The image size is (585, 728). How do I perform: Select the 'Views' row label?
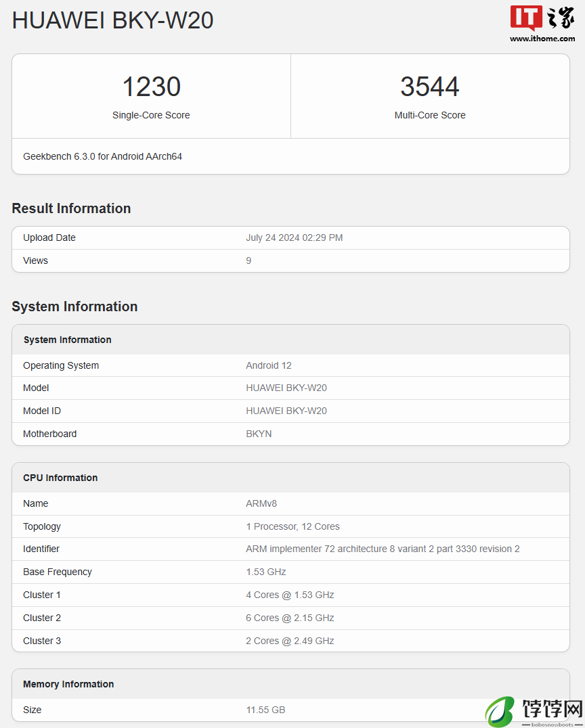point(35,260)
